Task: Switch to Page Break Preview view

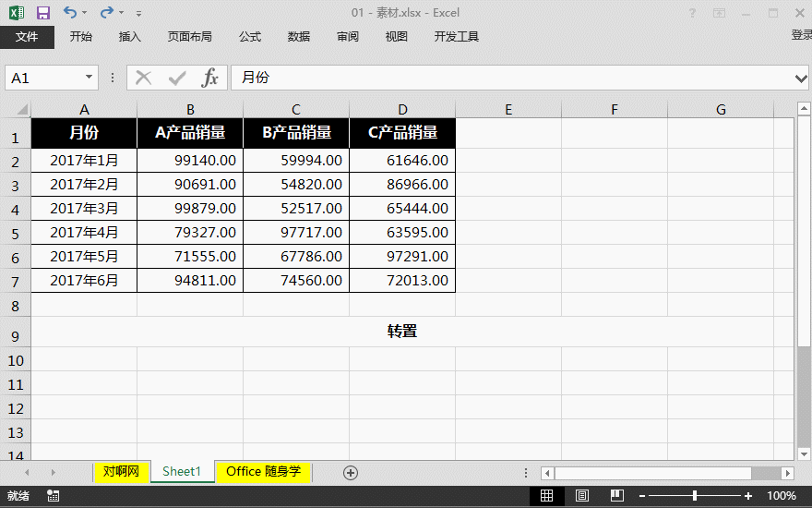Action: tap(616, 496)
